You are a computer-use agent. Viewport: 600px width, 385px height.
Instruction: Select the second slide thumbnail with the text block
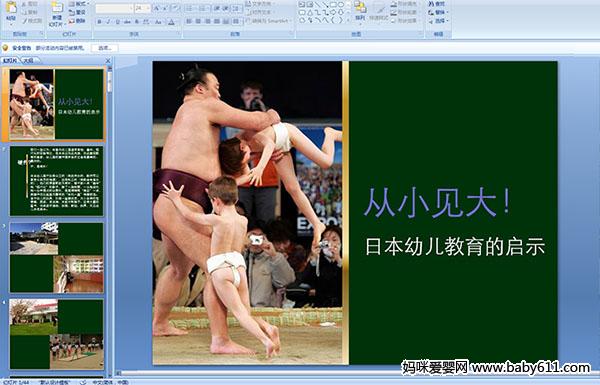point(57,181)
